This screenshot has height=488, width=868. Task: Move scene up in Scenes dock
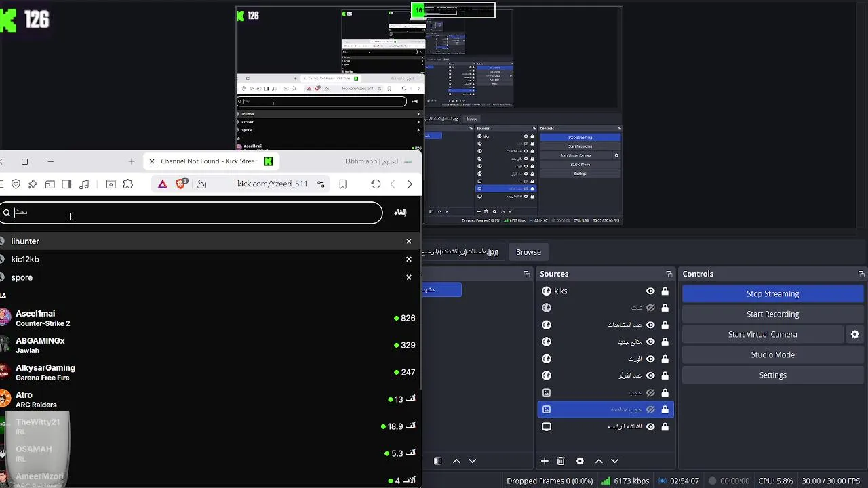click(x=456, y=461)
